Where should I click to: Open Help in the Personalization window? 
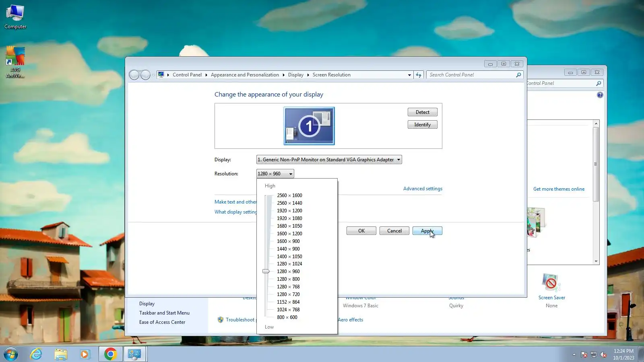pyautogui.click(x=600, y=95)
